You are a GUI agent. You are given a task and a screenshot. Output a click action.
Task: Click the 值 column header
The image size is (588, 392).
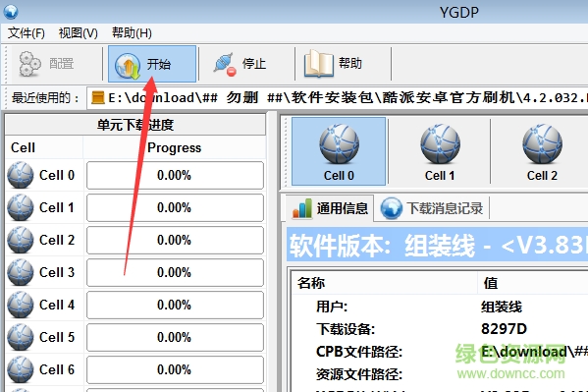click(532, 283)
